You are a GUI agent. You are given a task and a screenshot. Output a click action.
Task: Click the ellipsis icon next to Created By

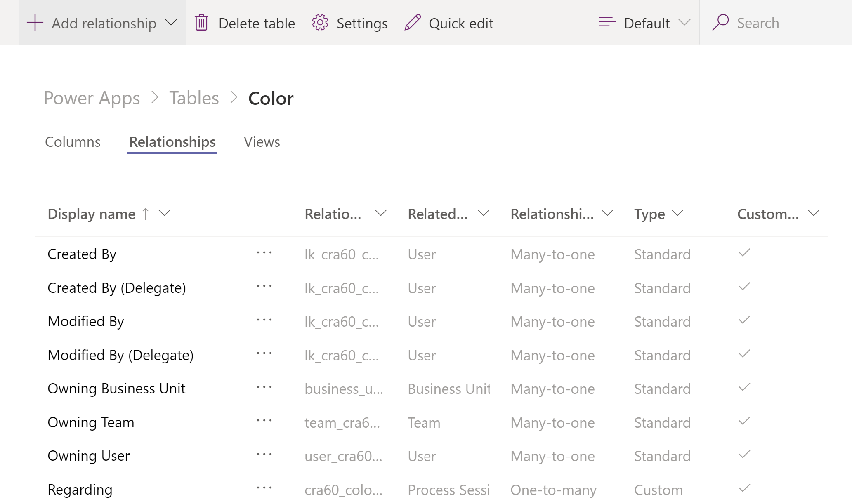(264, 252)
